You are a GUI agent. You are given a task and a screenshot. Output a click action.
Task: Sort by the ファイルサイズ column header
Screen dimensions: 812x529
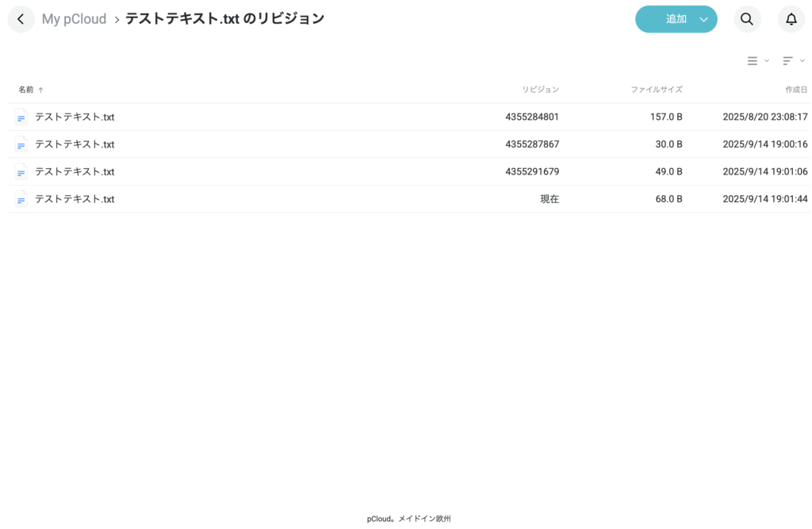coord(657,90)
